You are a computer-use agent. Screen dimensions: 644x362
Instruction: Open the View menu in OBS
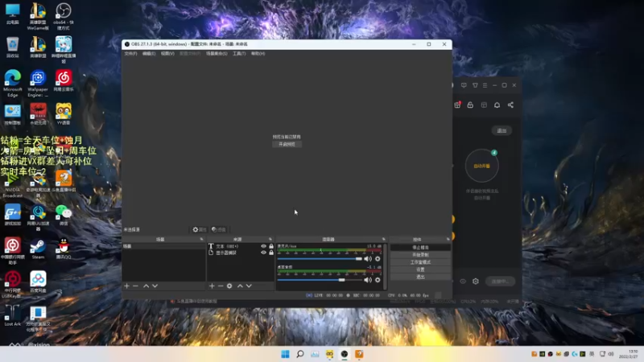[x=167, y=53]
